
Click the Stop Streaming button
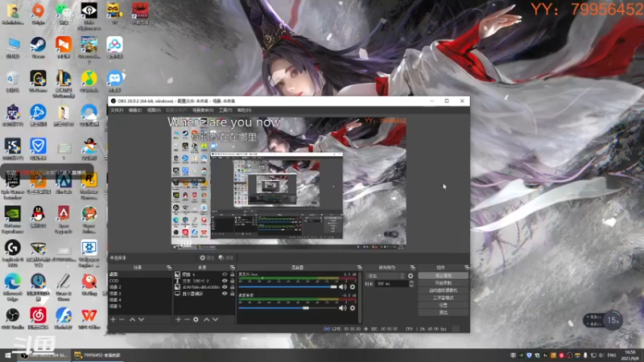(x=444, y=276)
